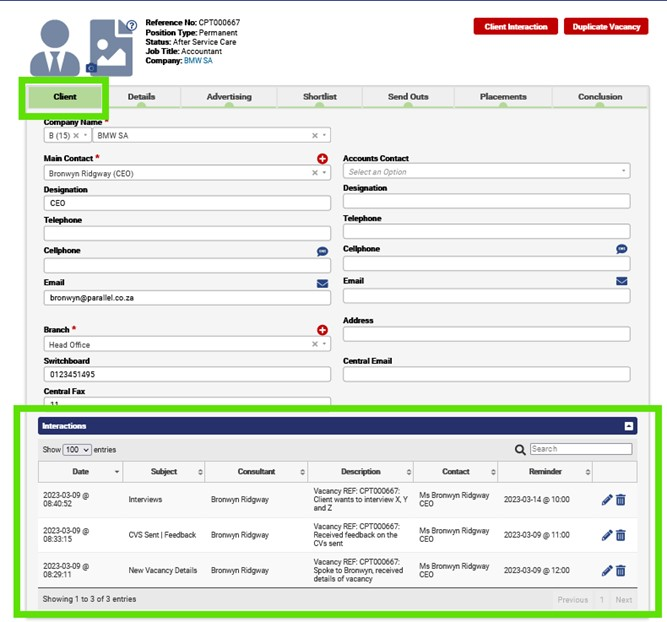The image size is (667, 622).
Task: Click the Main Contact Email field
Action: (187, 298)
